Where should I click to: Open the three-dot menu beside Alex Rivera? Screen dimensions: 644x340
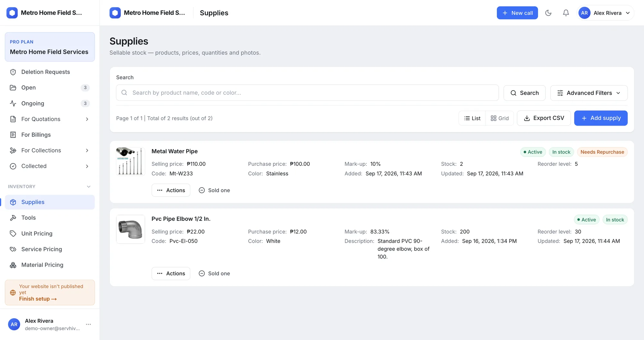coord(89,324)
